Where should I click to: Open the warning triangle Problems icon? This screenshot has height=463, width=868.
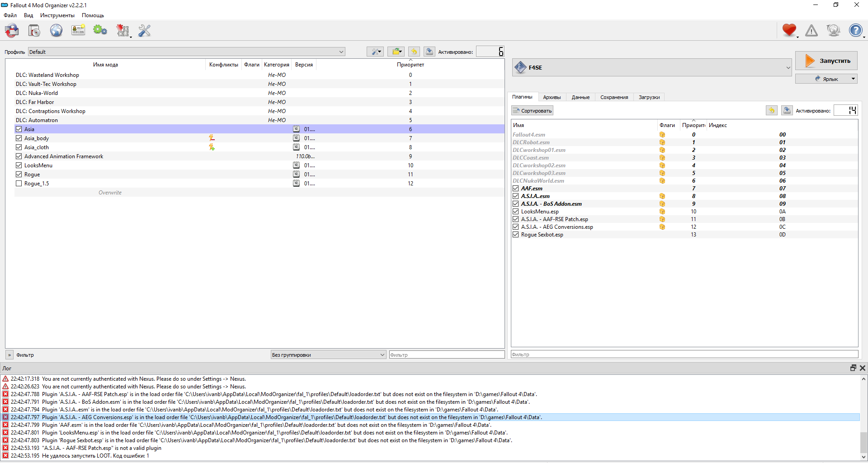click(811, 30)
